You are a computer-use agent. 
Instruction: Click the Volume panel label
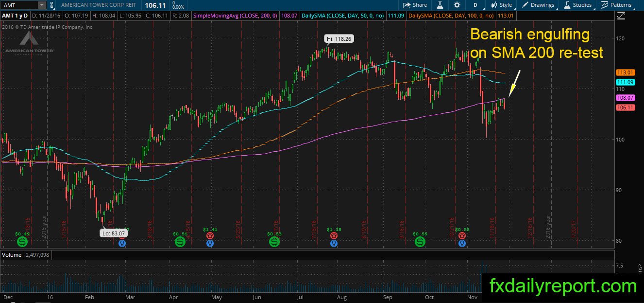[x=12, y=255]
